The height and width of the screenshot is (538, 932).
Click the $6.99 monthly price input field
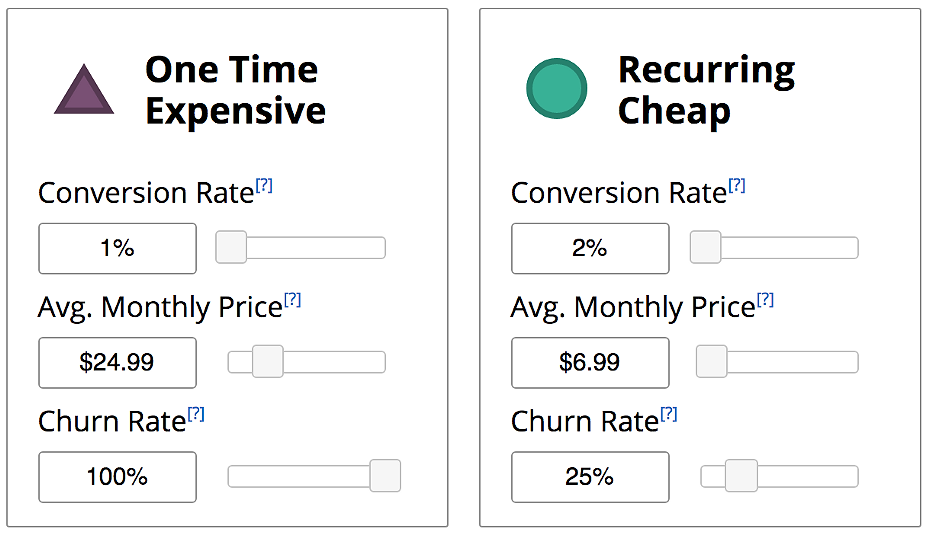pyautogui.click(x=590, y=363)
